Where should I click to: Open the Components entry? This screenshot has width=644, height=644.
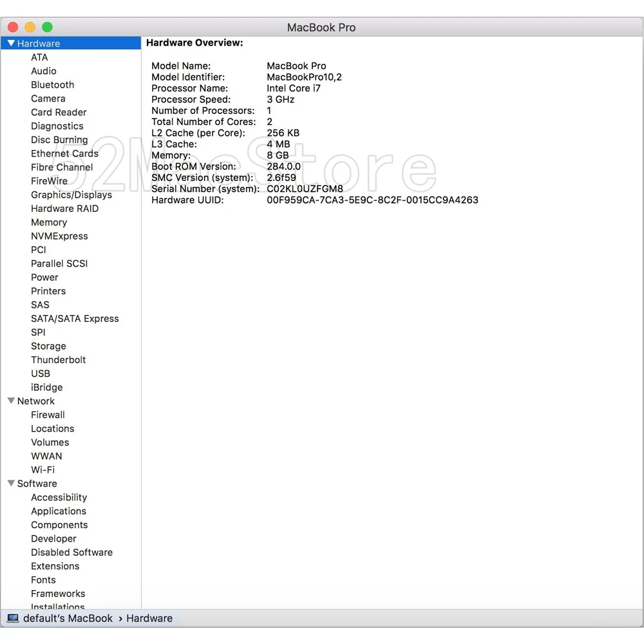pyautogui.click(x=59, y=525)
